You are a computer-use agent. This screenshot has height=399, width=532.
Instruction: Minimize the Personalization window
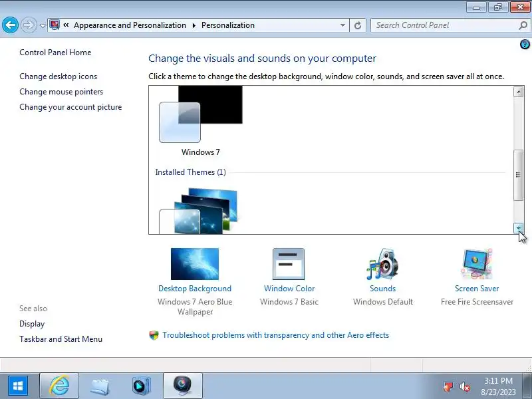476,7
